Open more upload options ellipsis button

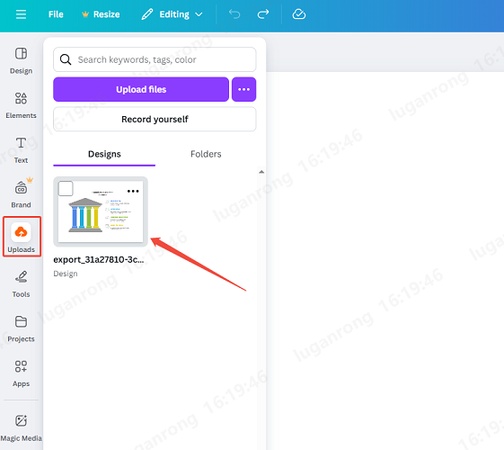tap(244, 89)
